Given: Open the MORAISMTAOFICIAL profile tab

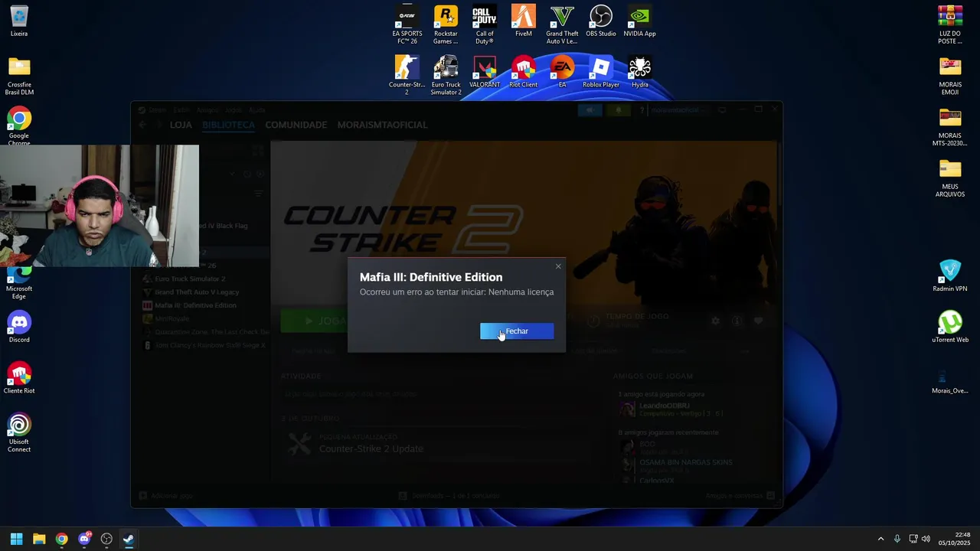Looking at the screenshot, I should 382,125.
